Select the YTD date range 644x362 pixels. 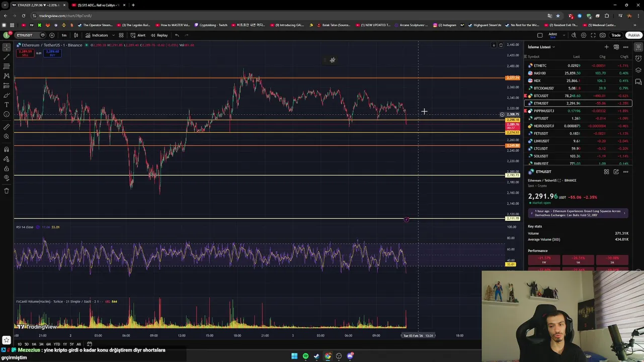pyautogui.click(x=57, y=344)
